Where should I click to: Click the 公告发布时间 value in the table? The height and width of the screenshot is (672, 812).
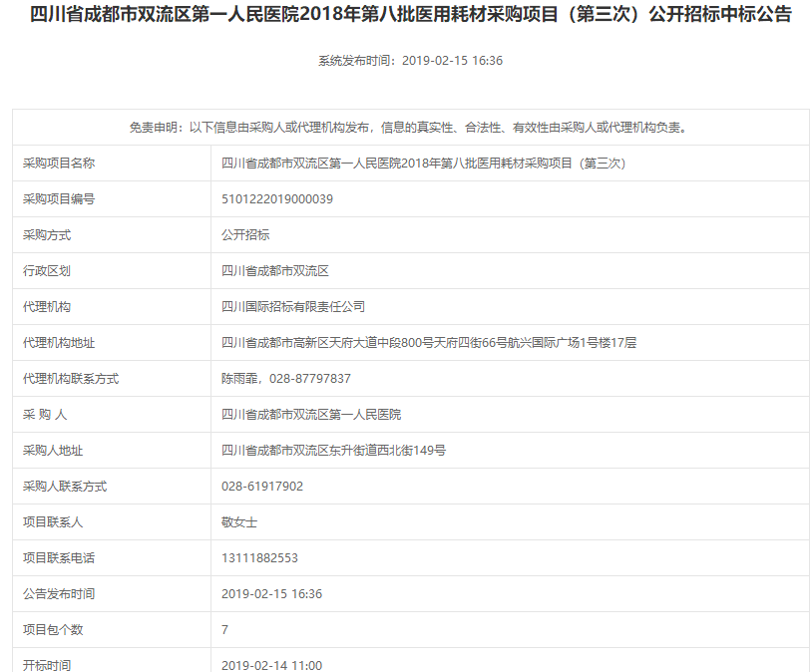click(271, 594)
